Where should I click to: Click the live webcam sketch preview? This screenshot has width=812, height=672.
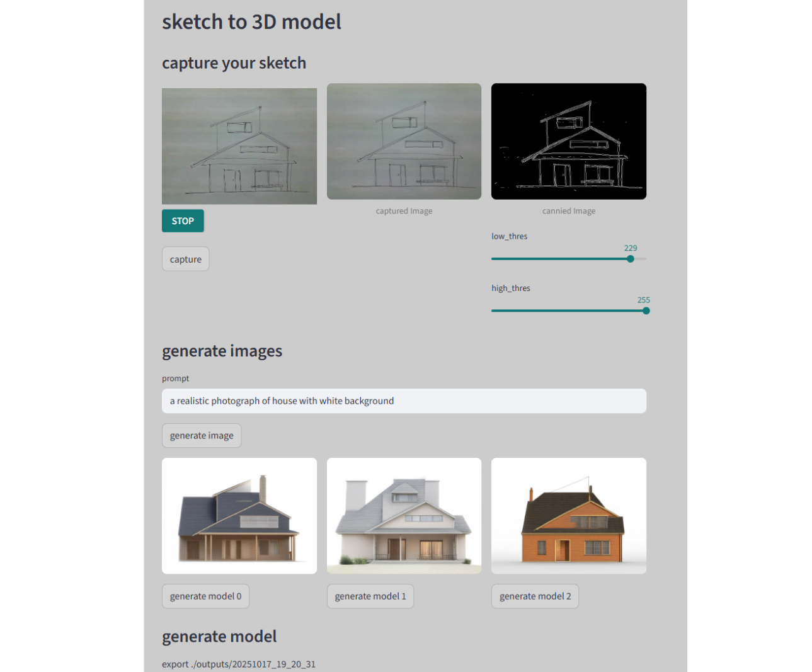(239, 146)
